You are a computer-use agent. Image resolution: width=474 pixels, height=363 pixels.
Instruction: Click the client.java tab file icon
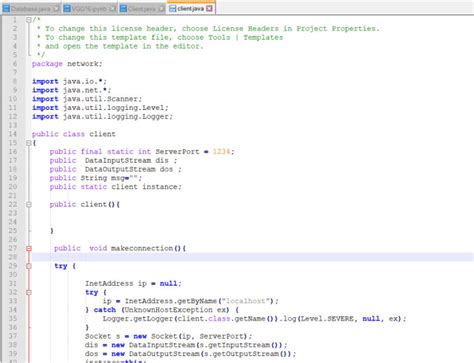[172, 8]
